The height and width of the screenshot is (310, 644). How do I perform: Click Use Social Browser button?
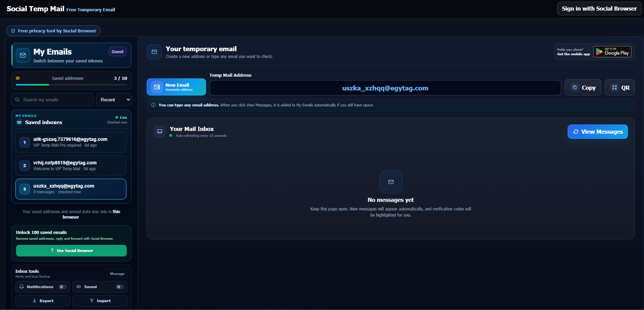[71, 251]
